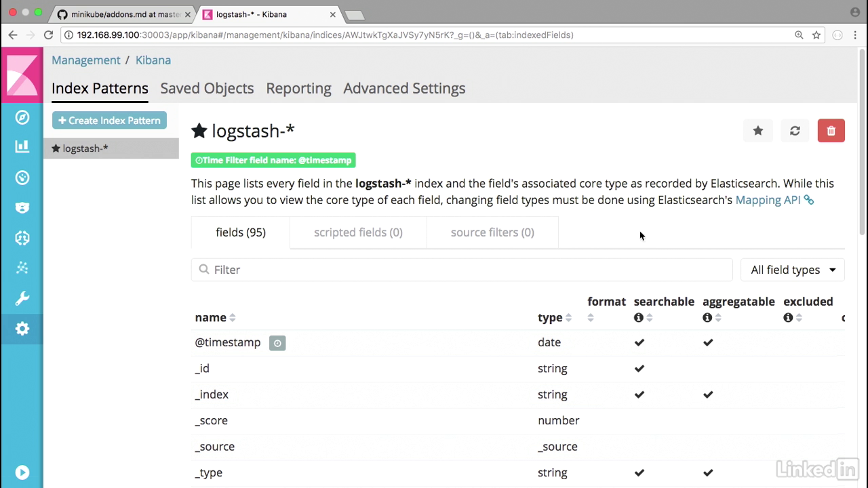Click the Kibana breadcrumb link
This screenshot has width=868, height=488.
pos(153,60)
